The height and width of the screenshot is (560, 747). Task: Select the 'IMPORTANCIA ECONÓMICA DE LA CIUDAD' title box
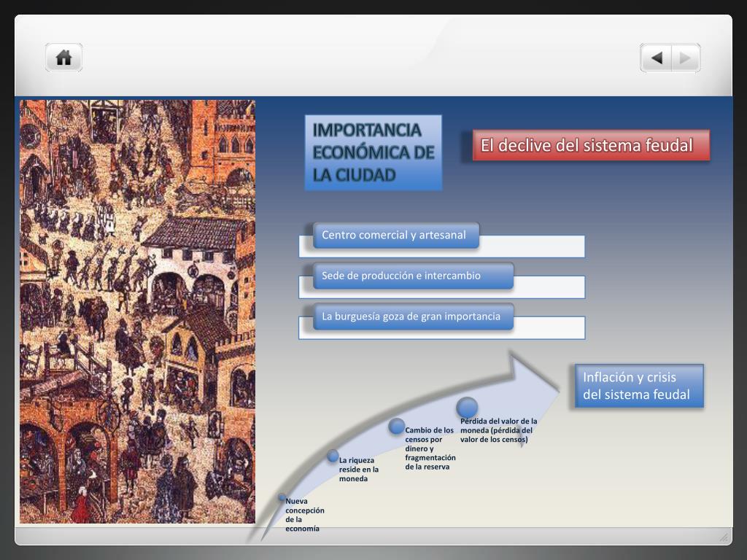(373, 153)
